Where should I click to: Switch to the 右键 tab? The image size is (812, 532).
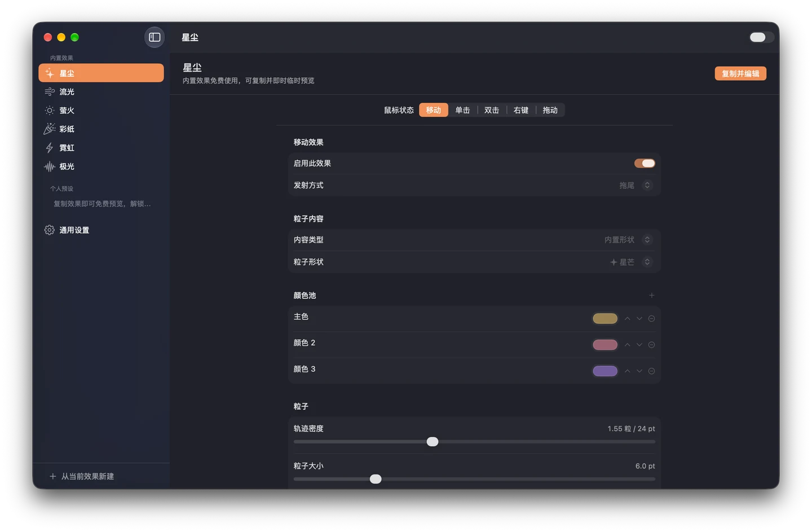click(521, 110)
